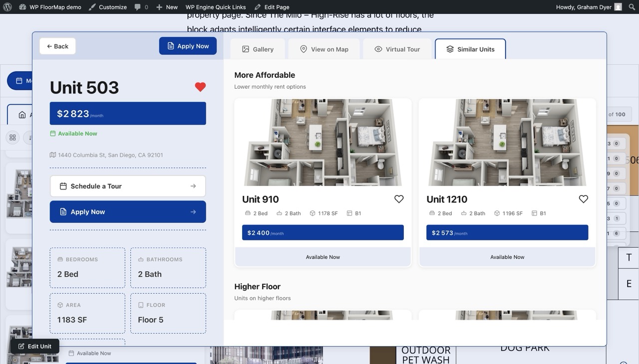Open the New menu in the admin bar
The width and height of the screenshot is (639, 364).
pyautogui.click(x=167, y=7)
